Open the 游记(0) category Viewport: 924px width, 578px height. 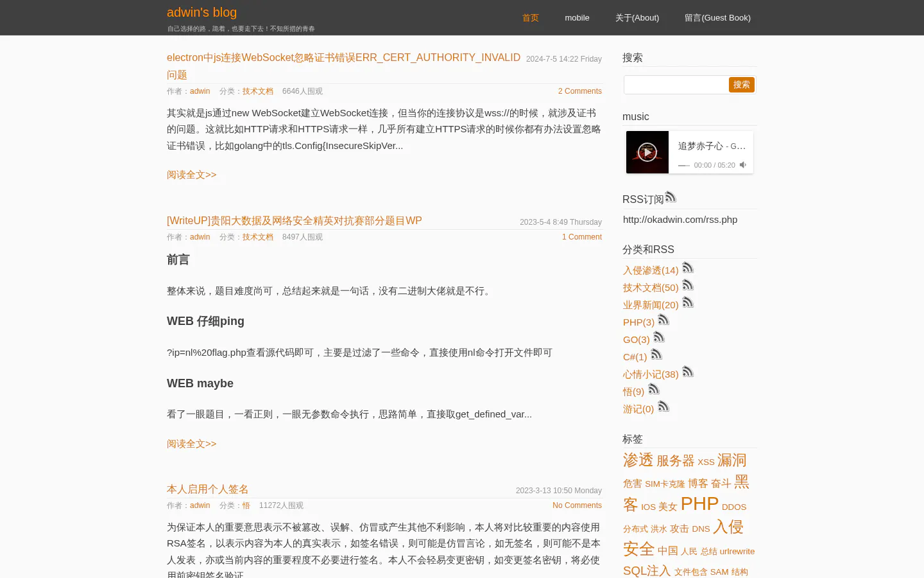pos(638,409)
